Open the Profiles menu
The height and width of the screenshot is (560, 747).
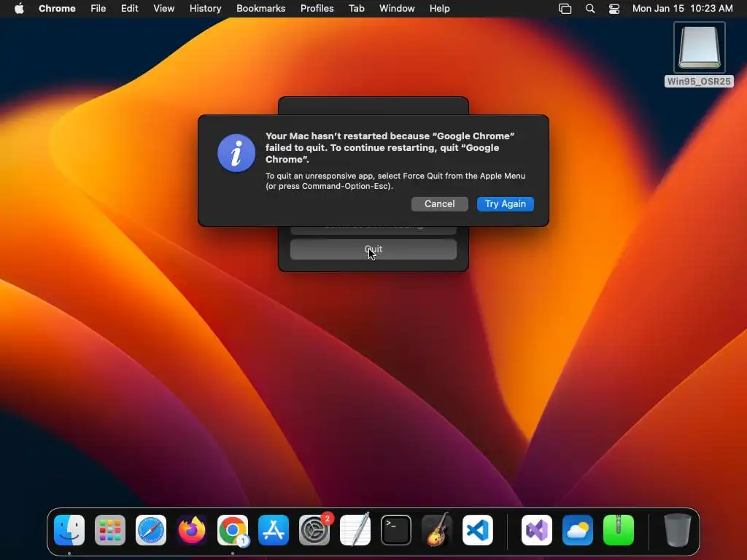click(317, 9)
